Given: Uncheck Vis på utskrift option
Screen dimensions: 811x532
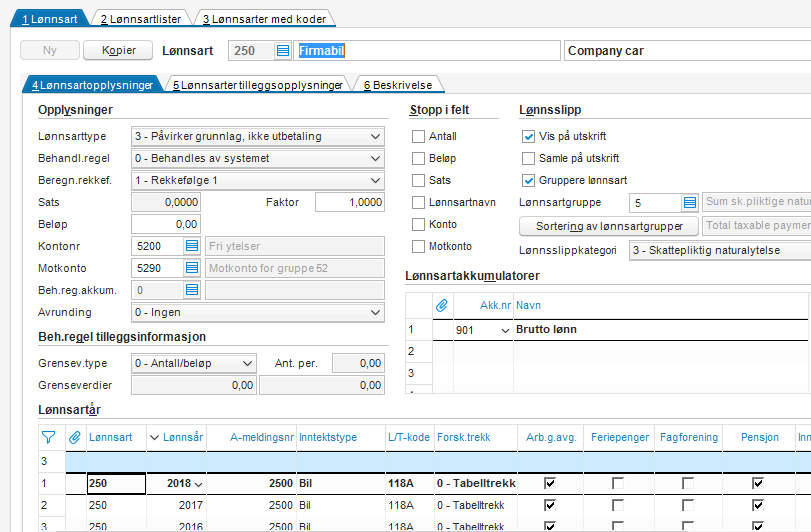Looking at the screenshot, I should click(x=529, y=137).
